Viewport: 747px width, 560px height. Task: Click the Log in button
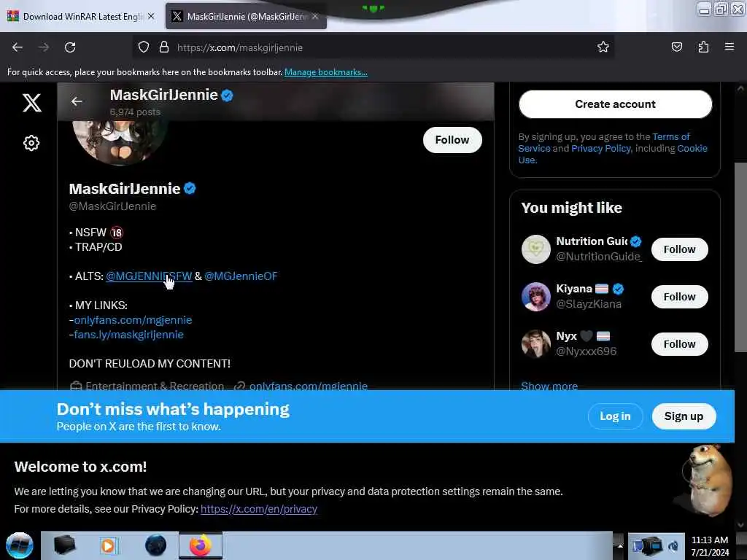coord(615,416)
